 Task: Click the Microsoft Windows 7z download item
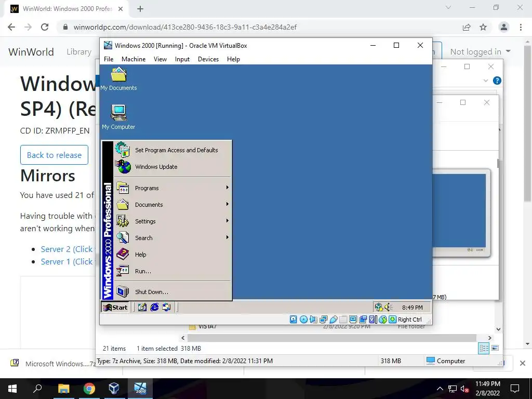tap(54, 363)
